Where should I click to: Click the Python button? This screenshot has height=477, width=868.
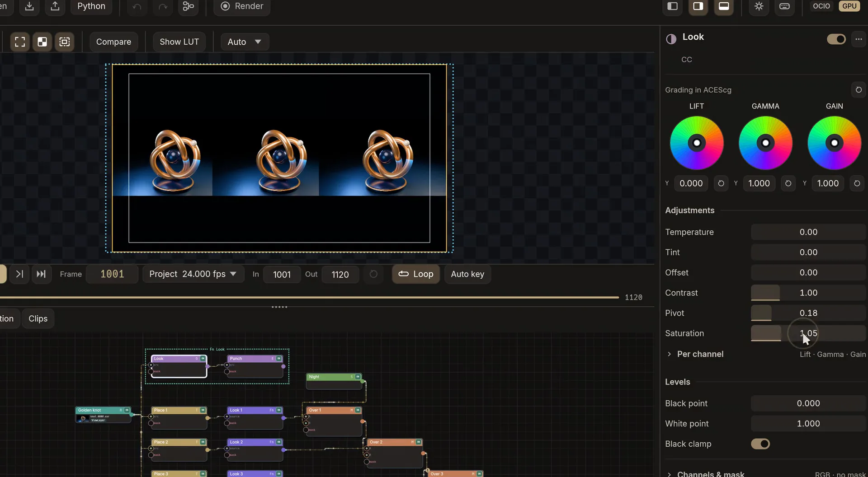coord(91,6)
